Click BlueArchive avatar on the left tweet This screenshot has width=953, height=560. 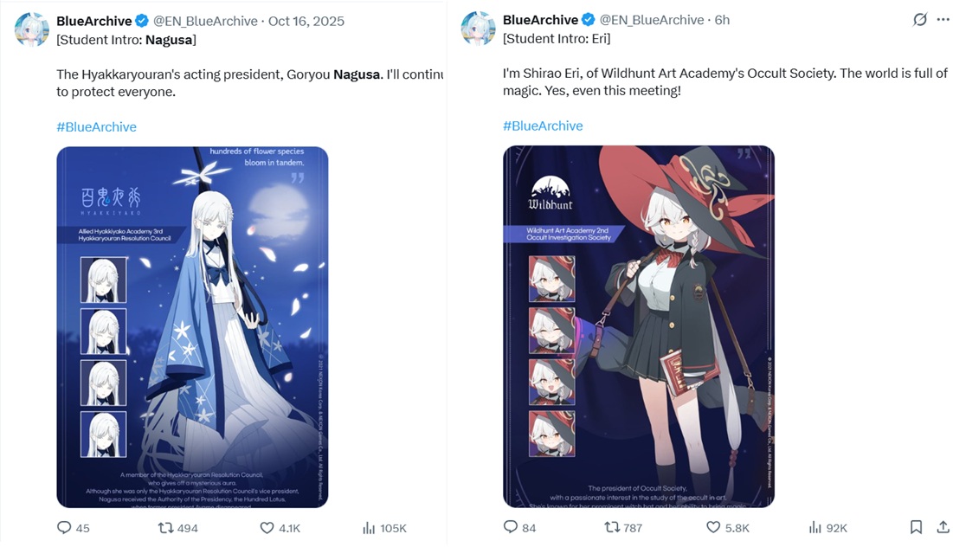[x=32, y=29]
